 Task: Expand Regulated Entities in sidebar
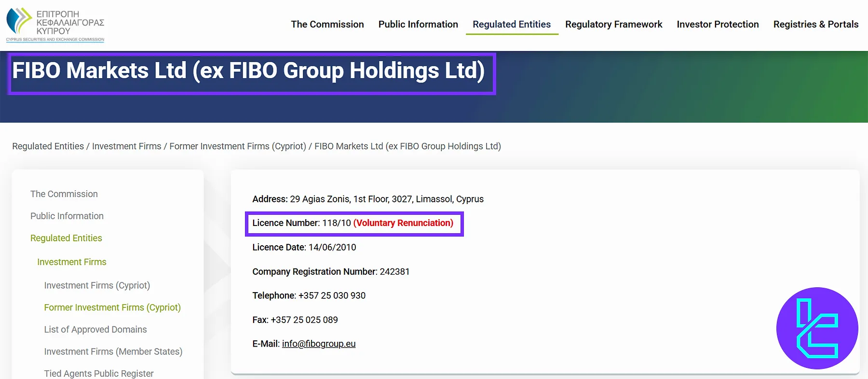pos(66,238)
